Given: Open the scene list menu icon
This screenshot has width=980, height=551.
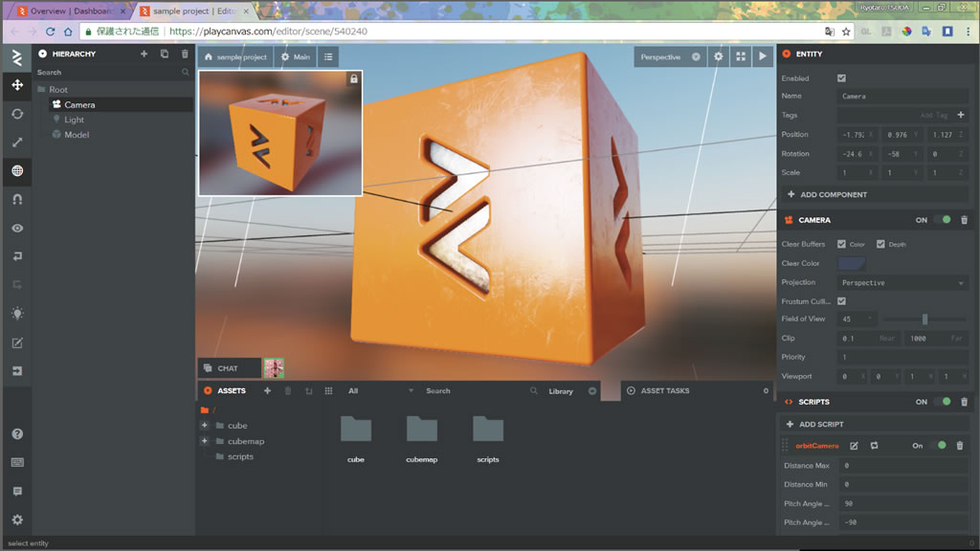Looking at the screenshot, I should pos(328,56).
